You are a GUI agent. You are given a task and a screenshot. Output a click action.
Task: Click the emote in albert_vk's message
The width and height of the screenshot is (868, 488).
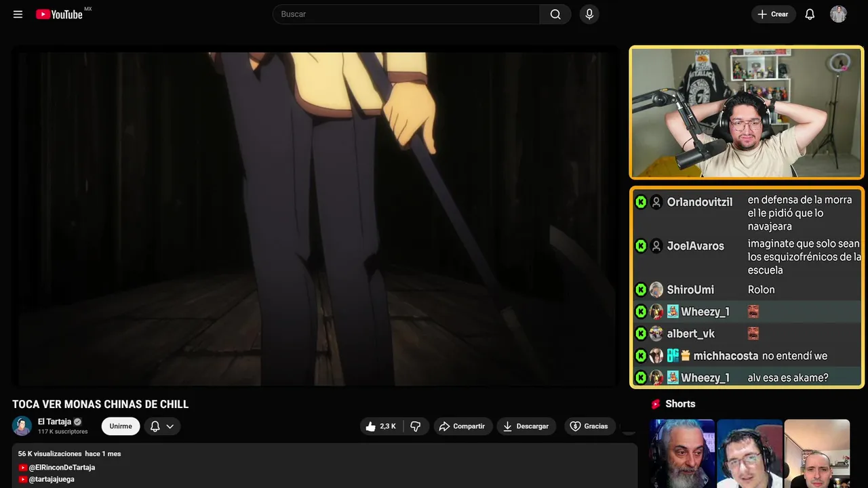tap(753, 333)
